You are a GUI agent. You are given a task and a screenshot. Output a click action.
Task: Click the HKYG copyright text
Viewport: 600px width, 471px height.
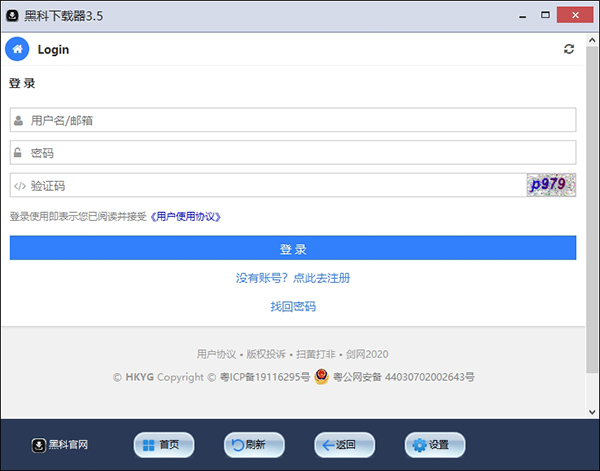pyautogui.click(x=139, y=377)
